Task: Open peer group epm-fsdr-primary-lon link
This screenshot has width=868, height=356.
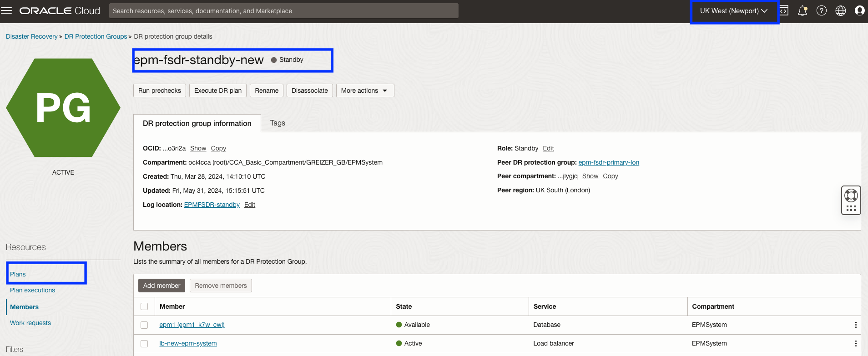Action: pos(609,162)
